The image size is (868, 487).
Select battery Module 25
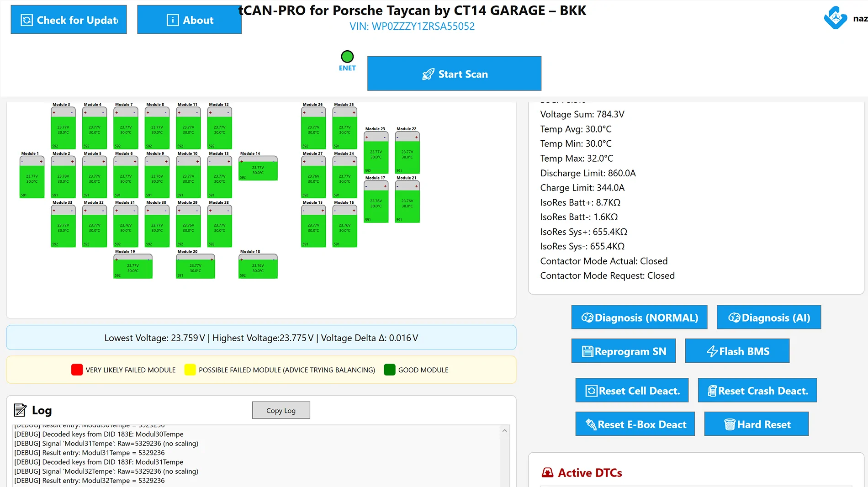[345, 128]
